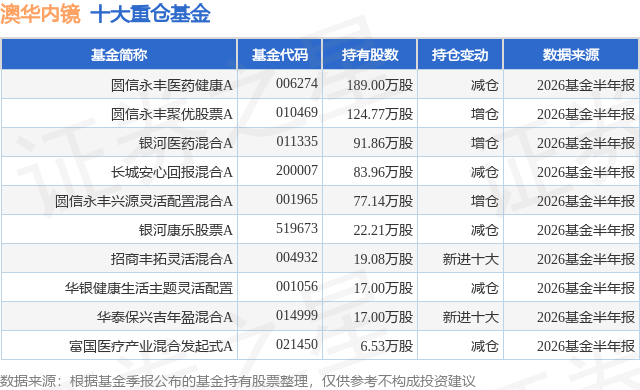Viewport: 640px width, 390px height.
Task: Open fund 圆信永丰聚优股票A
Action: coord(172,114)
